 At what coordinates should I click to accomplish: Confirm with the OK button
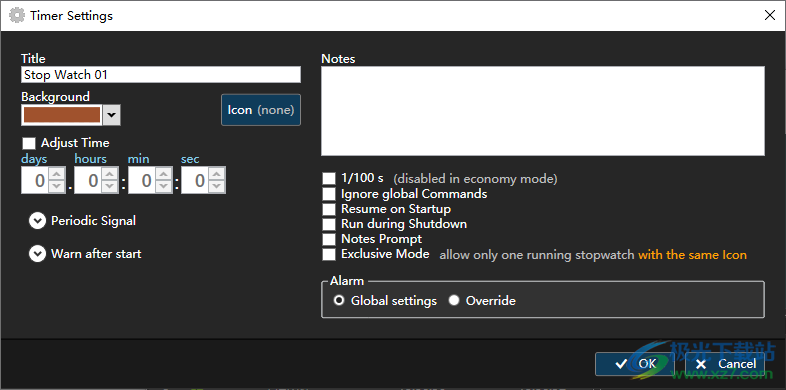pyautogui.click(x=636, y=363)
